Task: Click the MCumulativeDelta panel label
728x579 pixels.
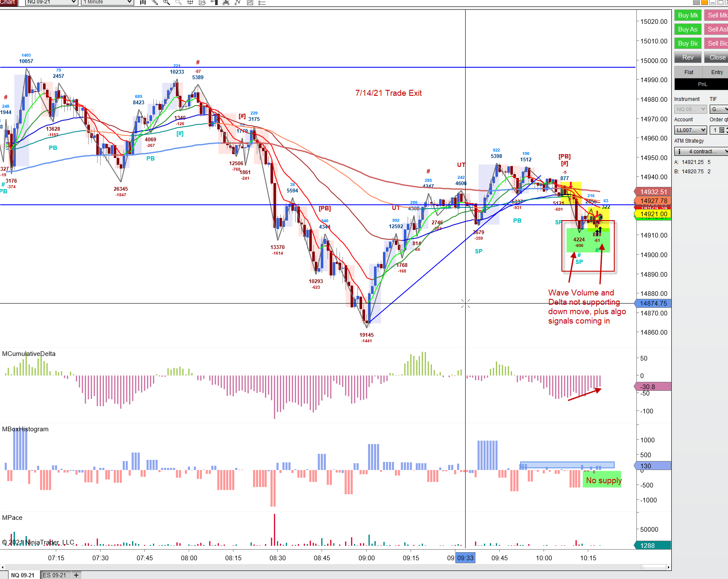Action: point(29,354)
